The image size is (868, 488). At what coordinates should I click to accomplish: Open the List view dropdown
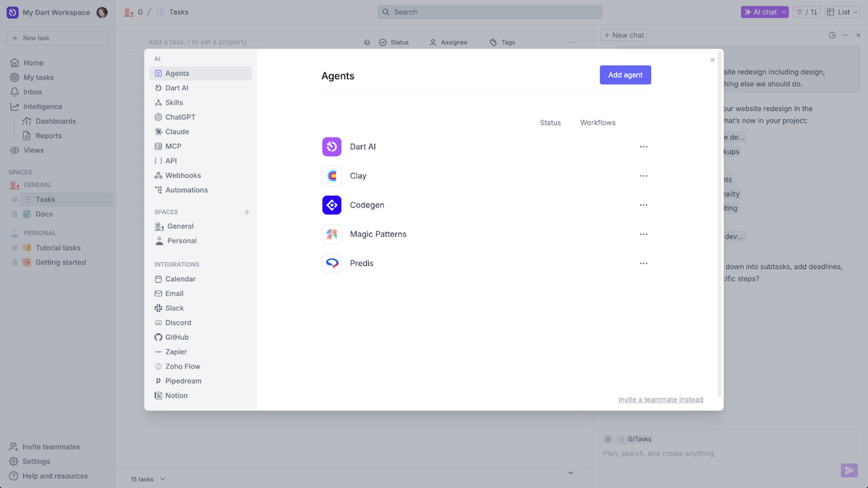pos(841,12)
